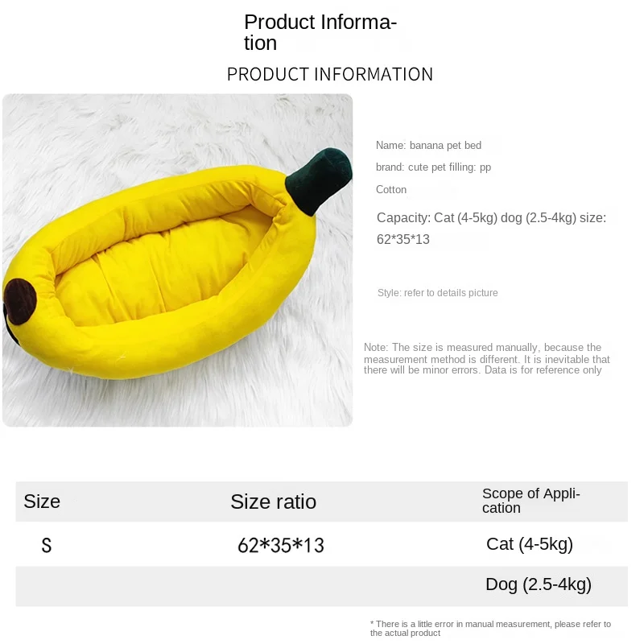Image resolution: width=644 pixels, height=644 pixels.
Task: Click the "brand: cute pet filling: pp" text
Action: coord(433,167)
